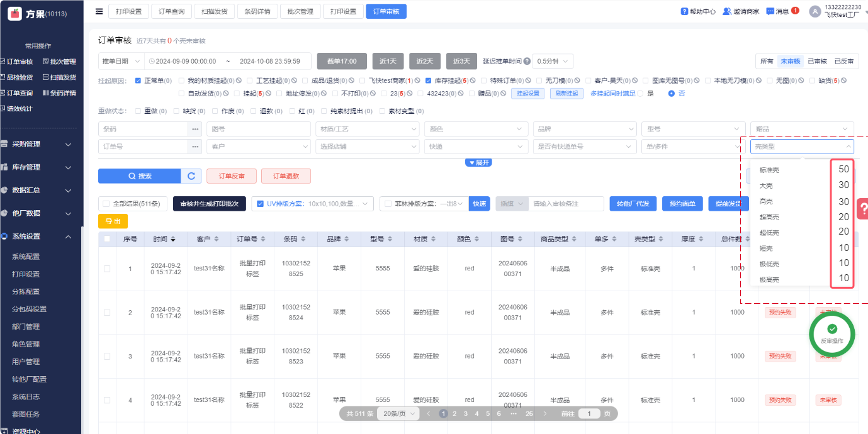Click the 订单退款 button
868x434 pixels.
[x=285, y=176]
